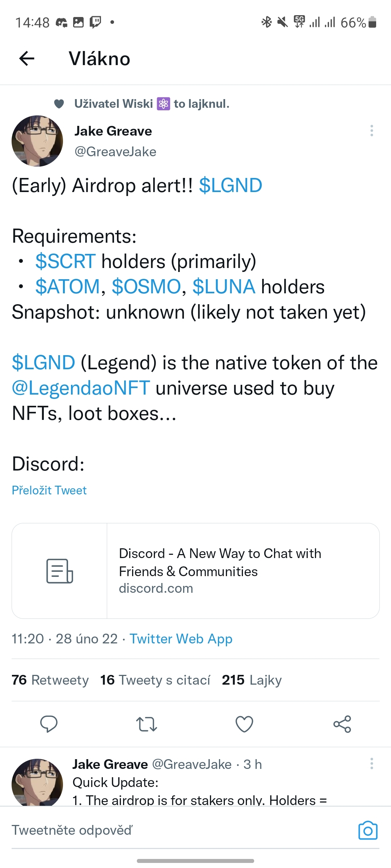Open the @LegendaoNFT mention
The image size is (391, 868).
click(81, 388)
